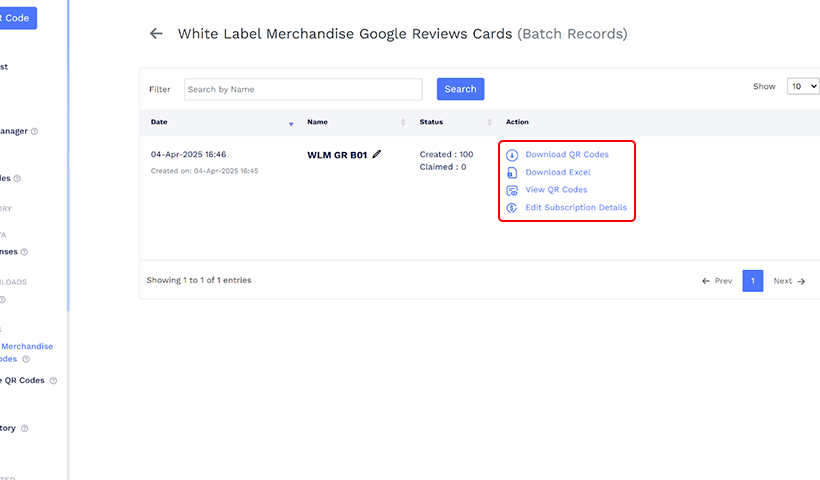Go to pagination page 1
The width and height of the screenshot is (820, 480).
pyautogui.click(x=752, y=281)
